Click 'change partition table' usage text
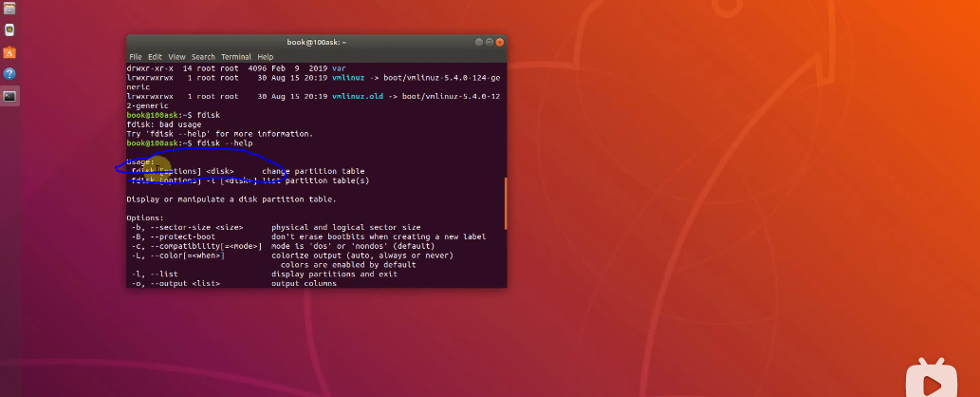Viewport: 980px width, 397px height. [313, 172]
